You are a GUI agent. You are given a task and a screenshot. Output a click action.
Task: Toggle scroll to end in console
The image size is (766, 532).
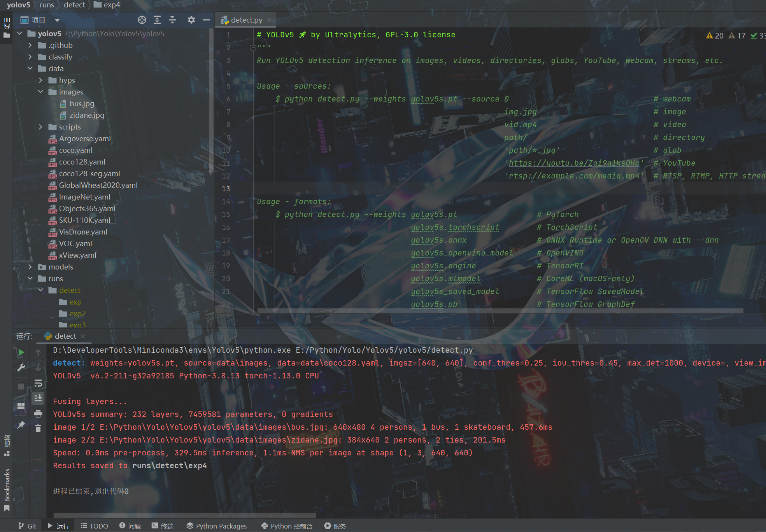tap(38, 398)
